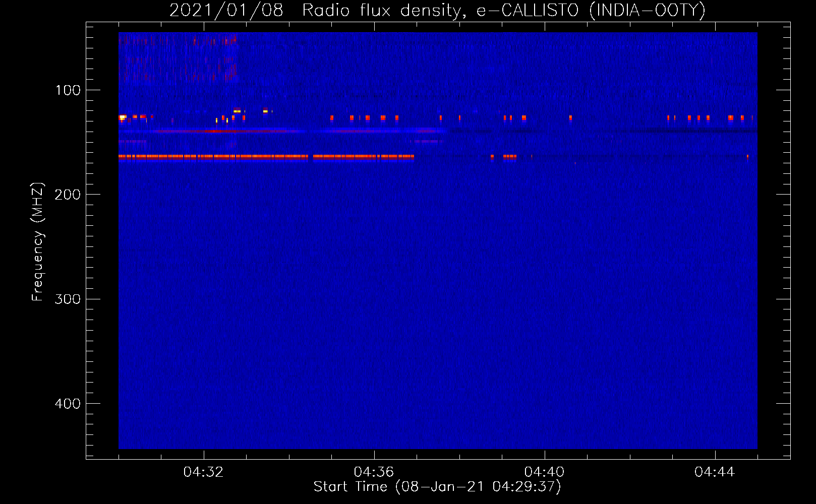Click the 04:44 time tick label
This screenshot has width=816, height=504.
(715, 472)
